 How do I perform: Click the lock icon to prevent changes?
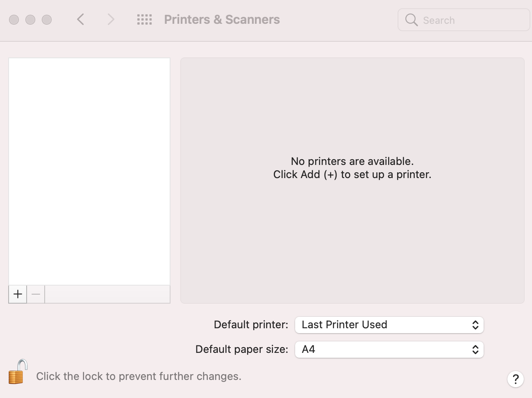(18, 372)
